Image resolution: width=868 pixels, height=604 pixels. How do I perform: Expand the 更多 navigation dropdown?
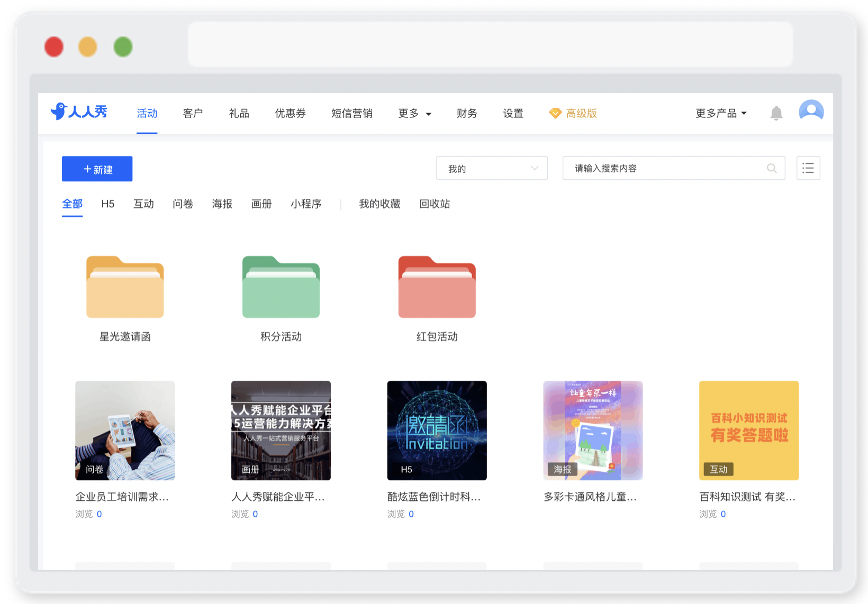coord(415,113)
